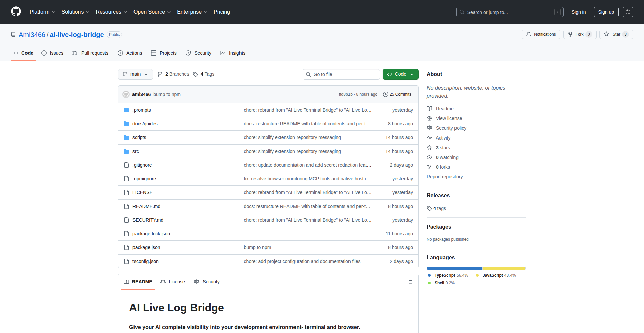Expand the Platform navigation menu

tap(42, 12)
